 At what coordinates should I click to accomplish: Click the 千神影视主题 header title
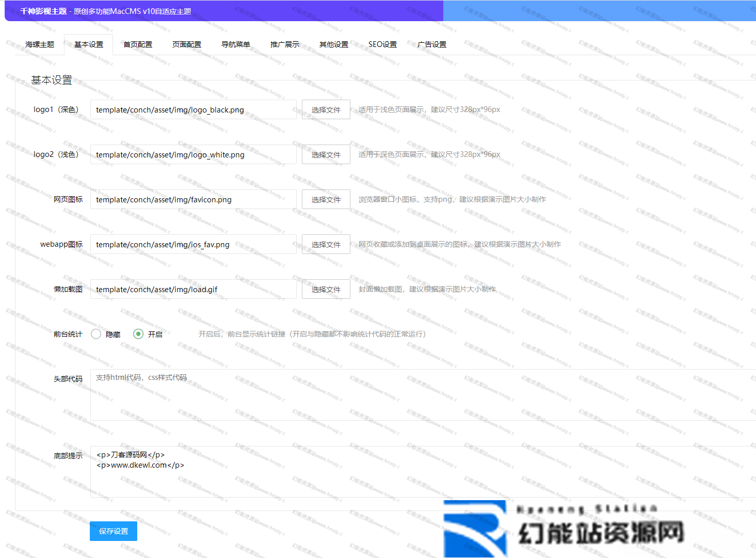point(43,11)
